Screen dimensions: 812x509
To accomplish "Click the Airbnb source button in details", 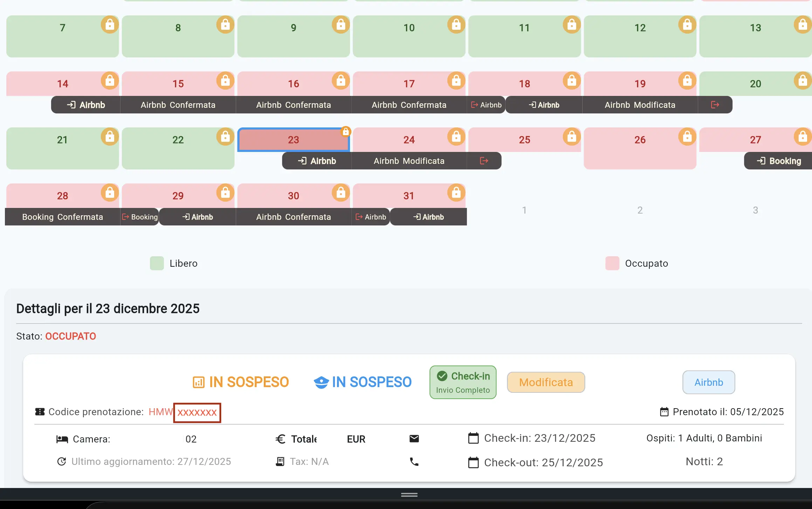I will (708, 382).
